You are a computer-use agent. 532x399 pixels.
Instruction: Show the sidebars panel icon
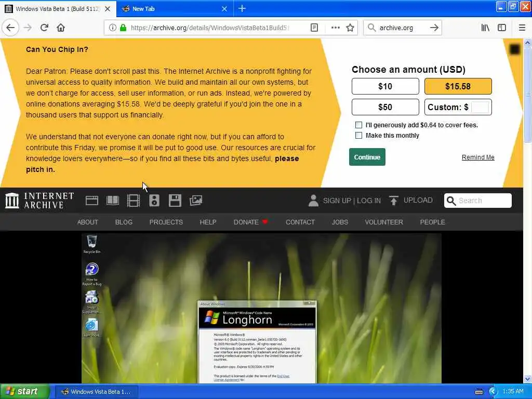[502, 28]
